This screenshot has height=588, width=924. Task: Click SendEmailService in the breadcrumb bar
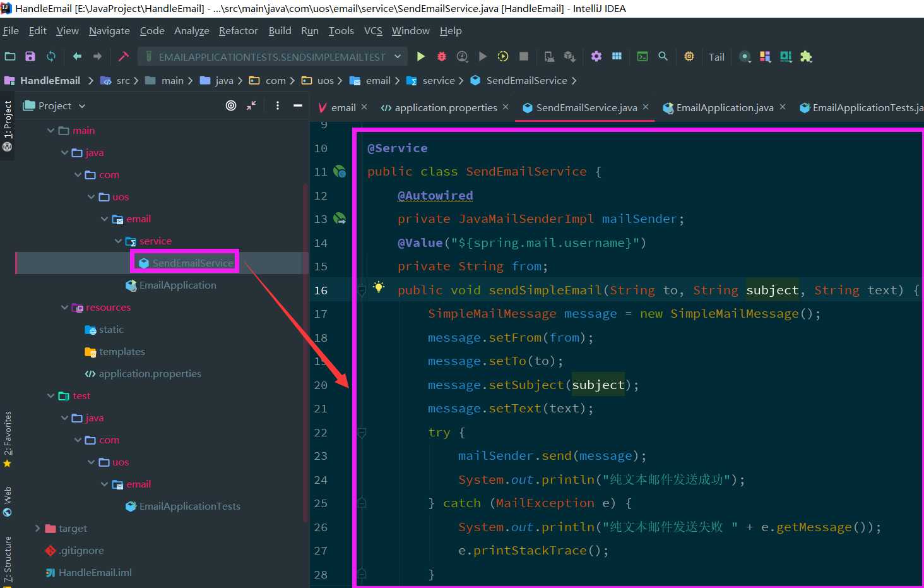526,80
